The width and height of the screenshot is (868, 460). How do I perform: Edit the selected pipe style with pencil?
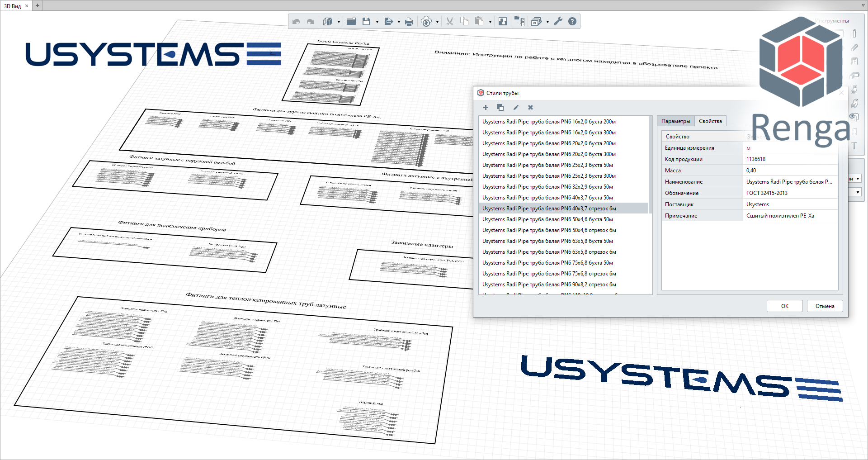[516, 108]
